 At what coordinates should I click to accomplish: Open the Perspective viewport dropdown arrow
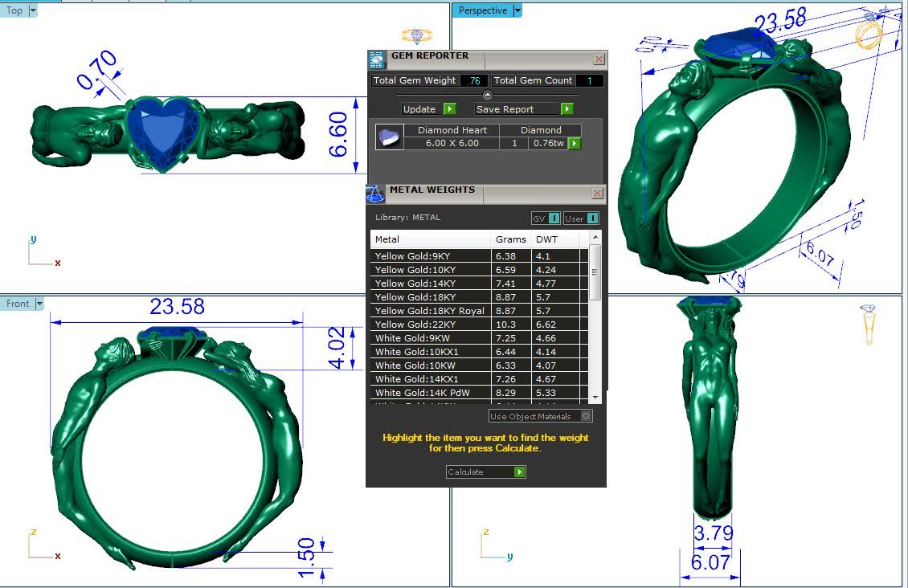517,10
